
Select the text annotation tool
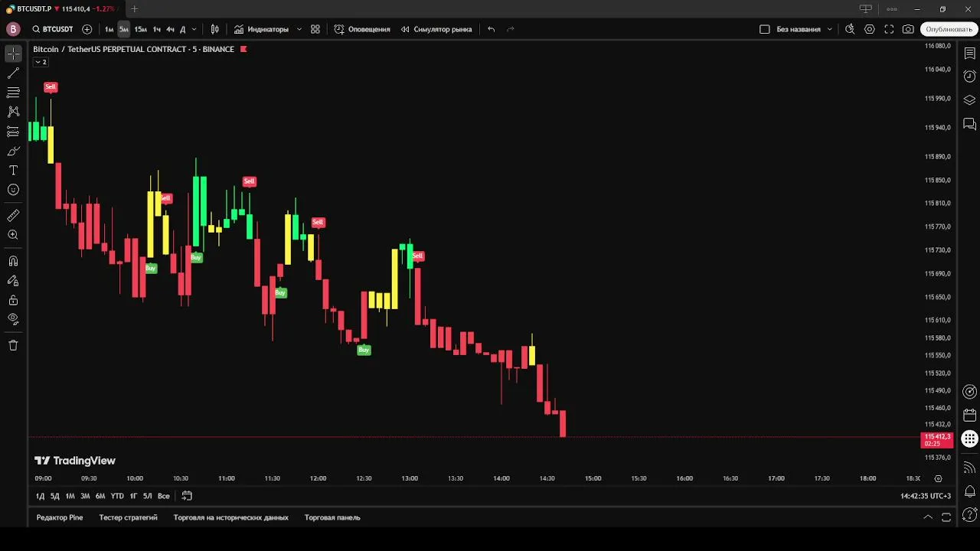13,170
